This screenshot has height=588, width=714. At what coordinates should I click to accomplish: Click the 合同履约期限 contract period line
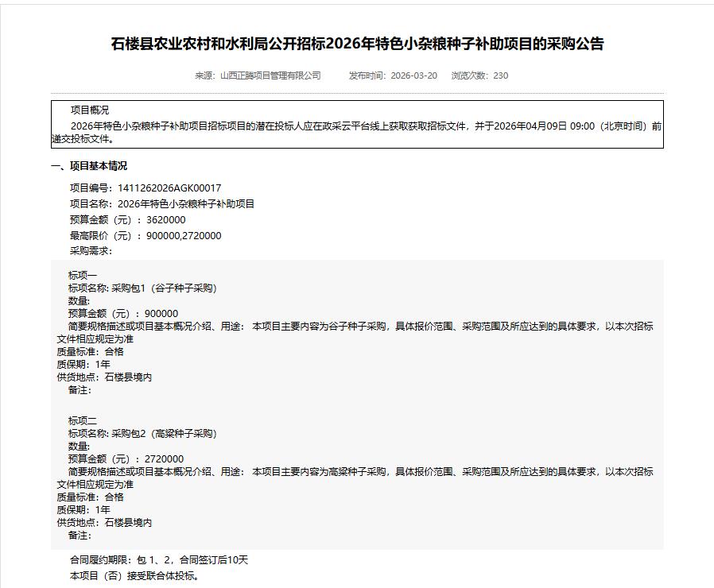click(159, 560)
